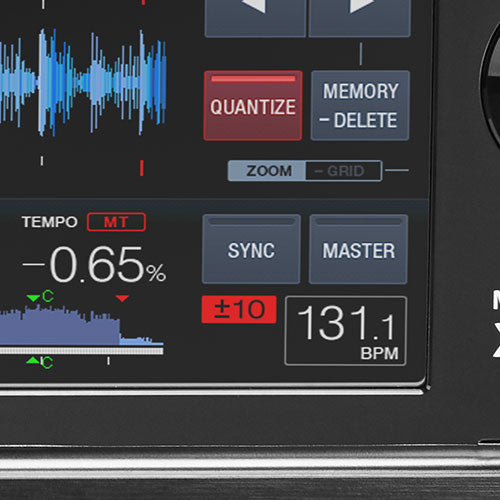The height and width of the screenshot is (500, 500).
Task: Tap the TEMPO label
Action: point(50,222)
